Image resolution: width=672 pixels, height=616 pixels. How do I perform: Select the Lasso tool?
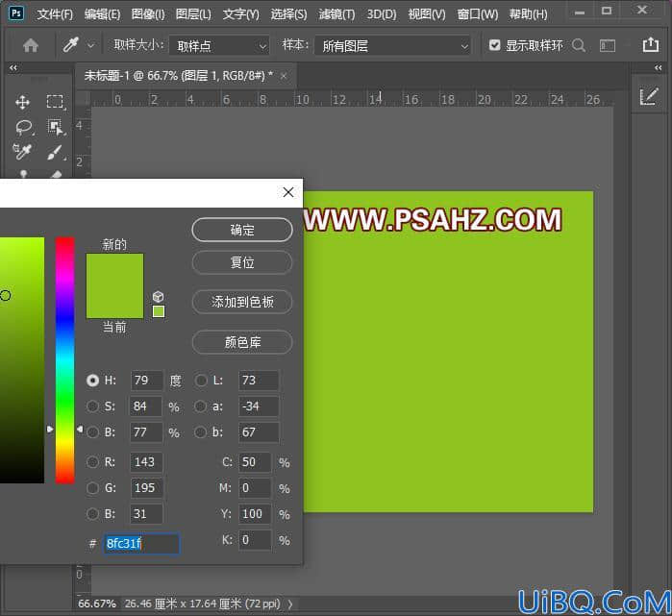24,127
